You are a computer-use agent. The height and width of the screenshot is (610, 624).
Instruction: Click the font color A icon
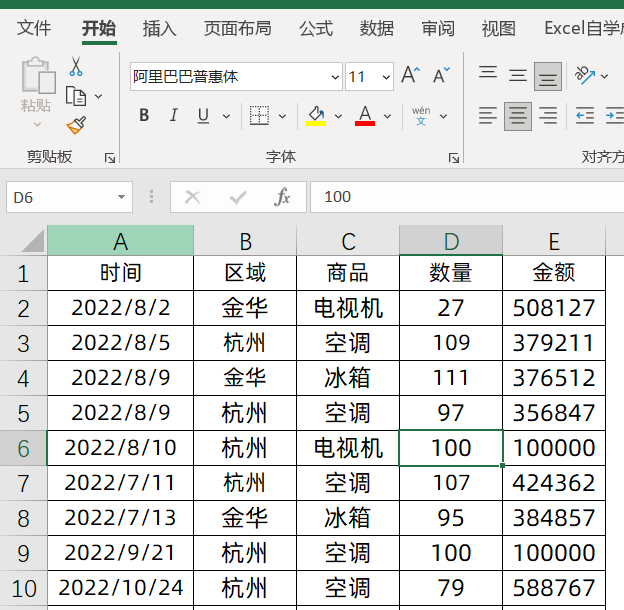(365, 116)
